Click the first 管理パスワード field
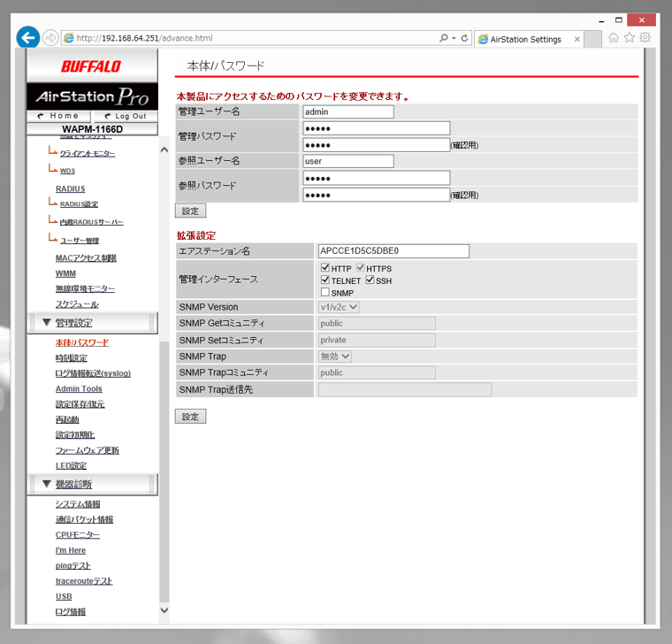The image size is (672, 644). [x=377, y=128]
